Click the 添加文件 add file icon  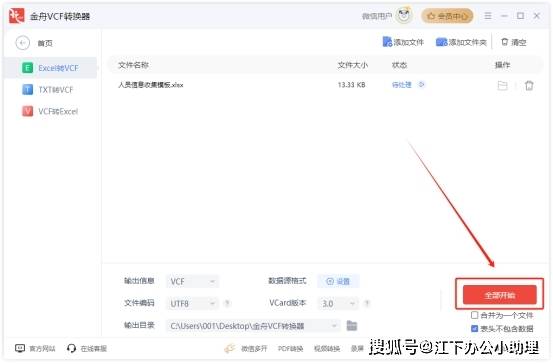click(387, 42)
